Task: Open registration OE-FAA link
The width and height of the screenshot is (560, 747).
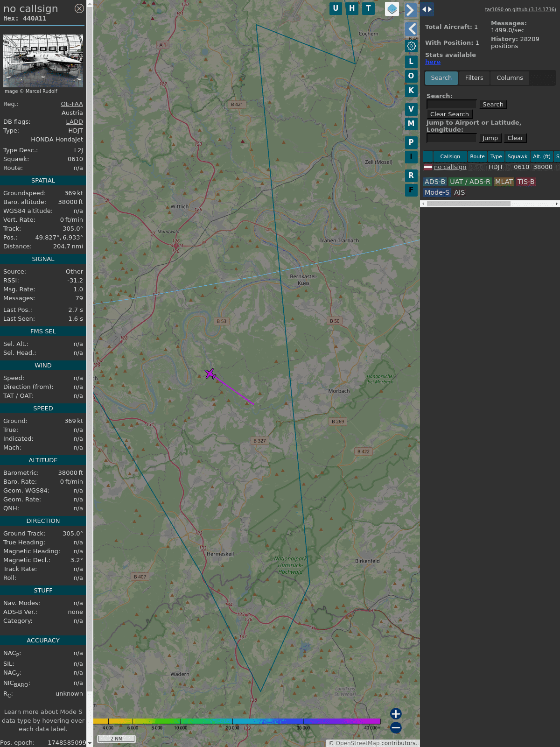Action: pos(72,104)
